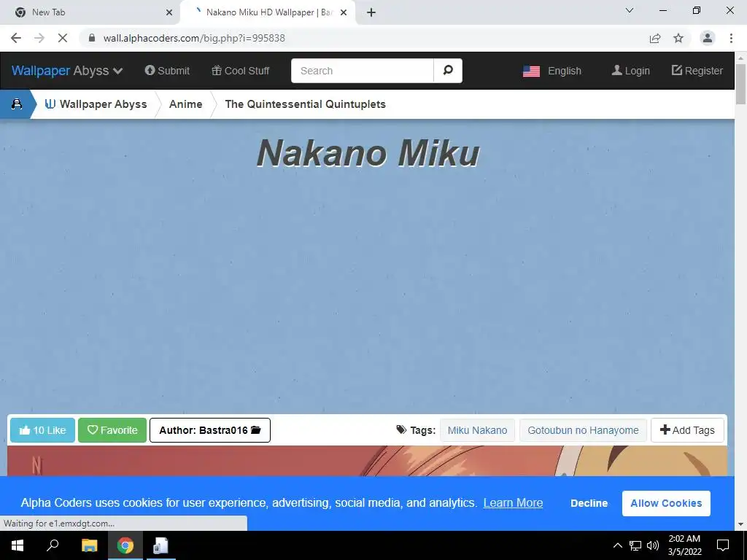747x560 pixels.
Task: Click the share page icon in address bar
Action: [655, 38]
